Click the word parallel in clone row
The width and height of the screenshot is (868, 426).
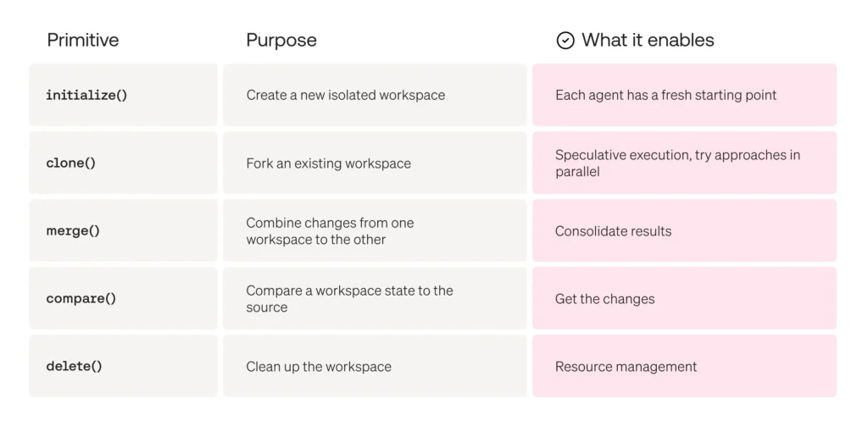click(577, 172)
